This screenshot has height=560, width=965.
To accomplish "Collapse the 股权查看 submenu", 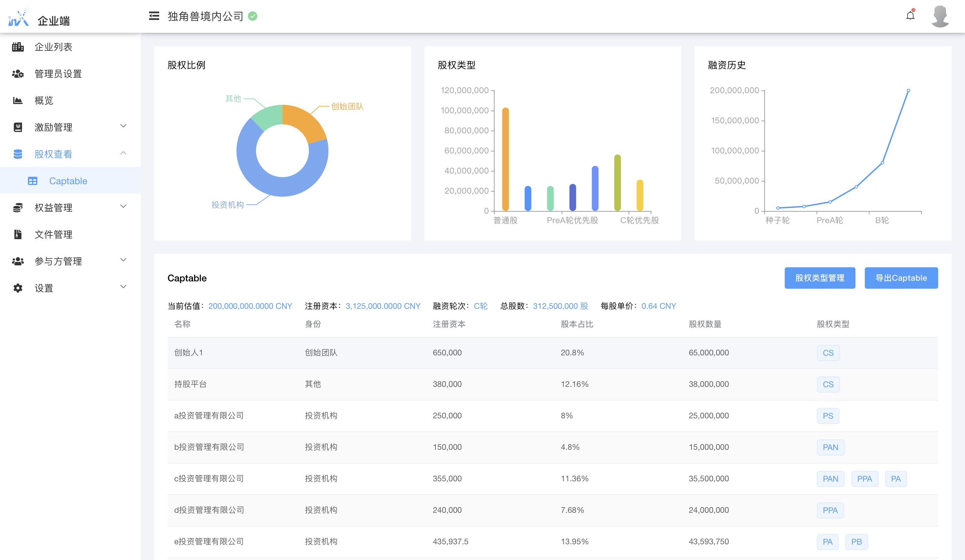I will [x=123, y=153].
